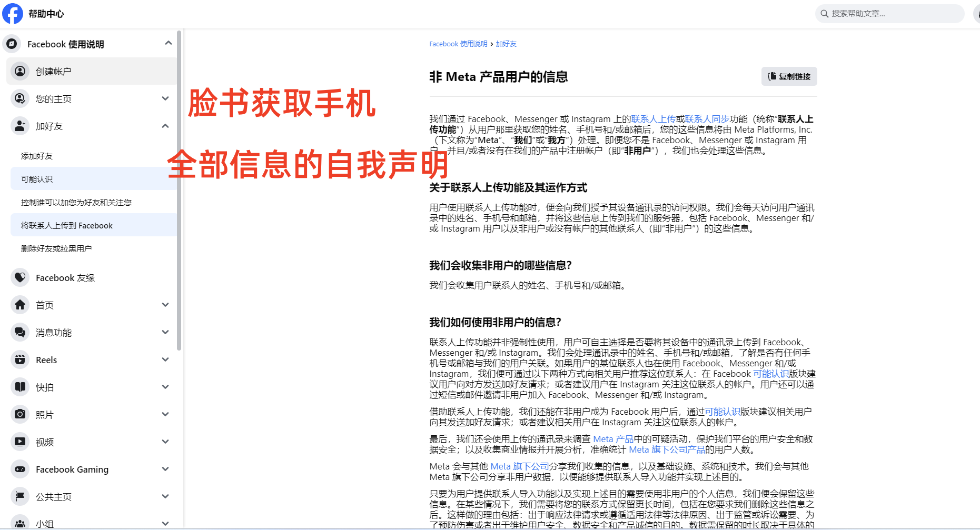Click the 非 Meta 产品用户的信息 heading

coord(498,77)
